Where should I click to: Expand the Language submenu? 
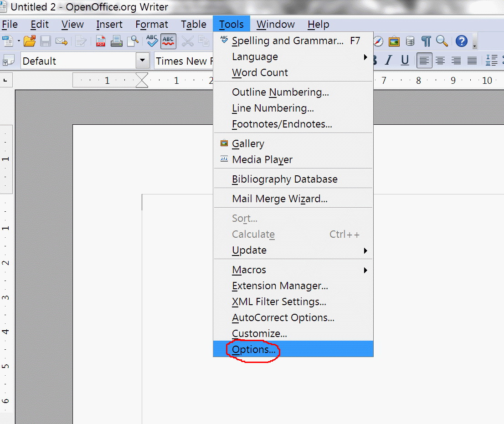[293, 57]
